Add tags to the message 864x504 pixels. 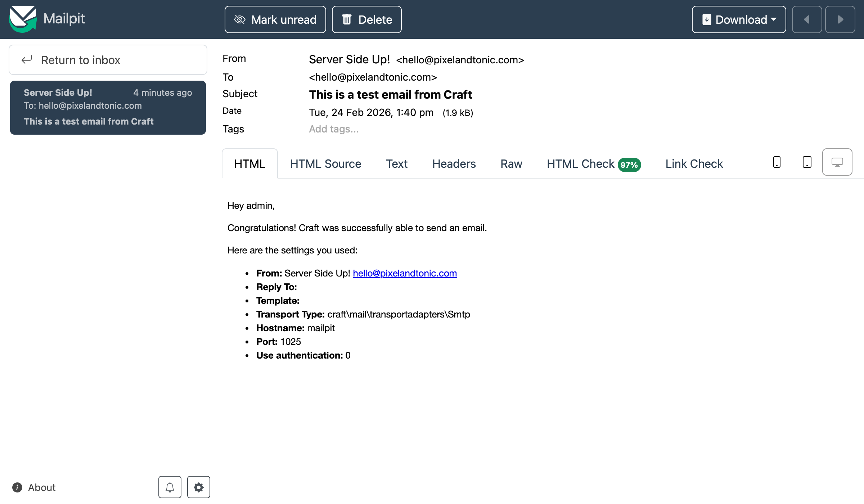click(x=334, y=129)
